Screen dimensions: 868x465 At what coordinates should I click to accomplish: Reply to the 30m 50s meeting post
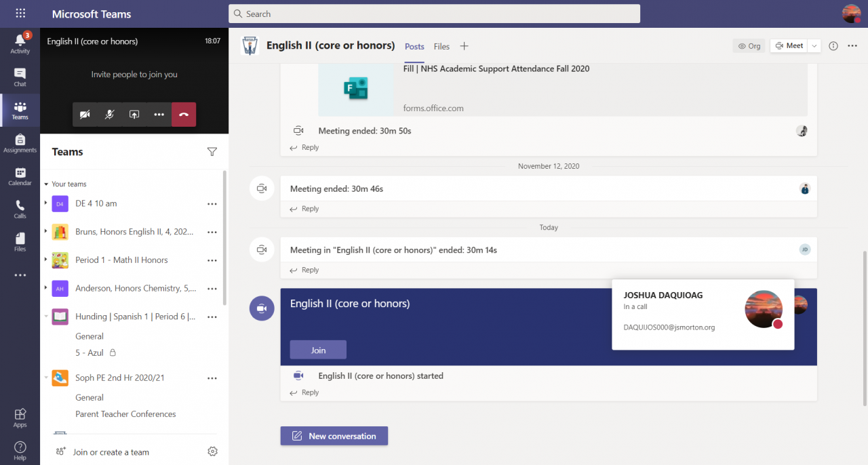304,147
